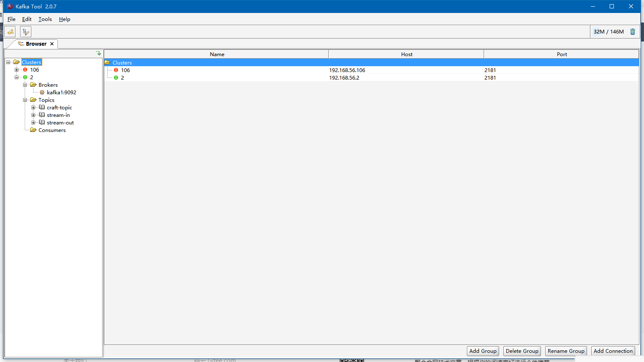Click the folder icon on the table's Clusters row
The width and height of the screenshot is (644, 362).
[108, 63]
